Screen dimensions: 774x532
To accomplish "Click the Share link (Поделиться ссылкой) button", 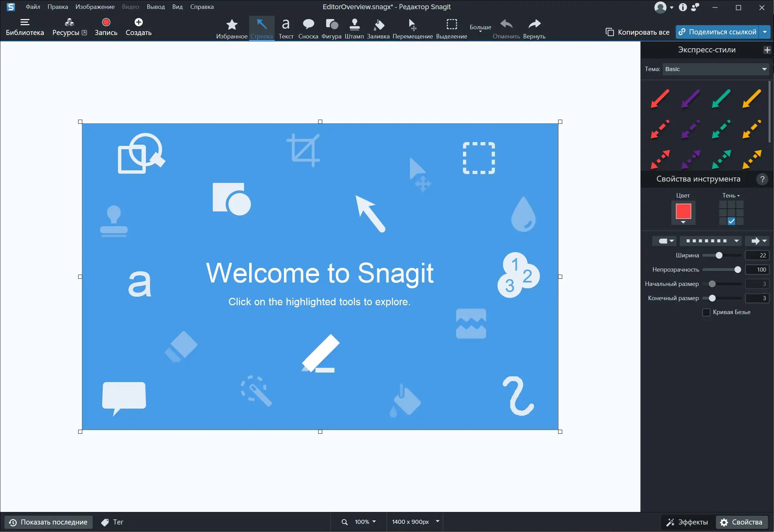I will pyautogui.click(x=718, y=32).
